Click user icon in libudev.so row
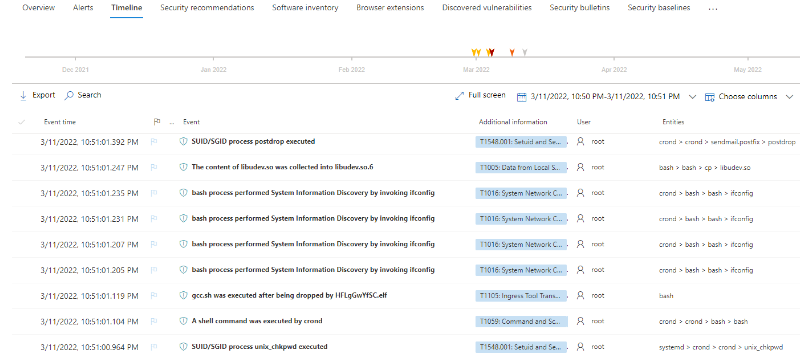Screen dimensions: 800x362 (580, 167)
